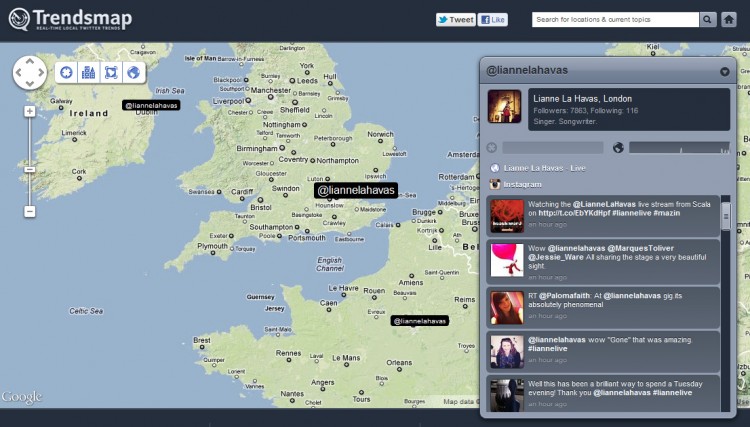Open the Instagram link

click(522, 185)
